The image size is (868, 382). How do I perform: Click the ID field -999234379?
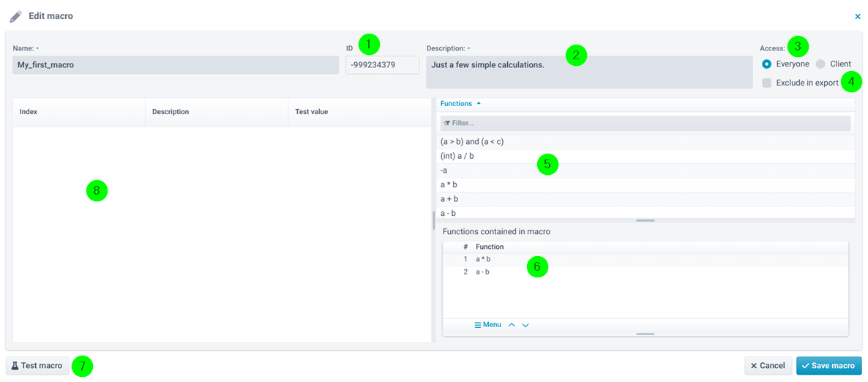pyautogui.click(x=383, y=65)
